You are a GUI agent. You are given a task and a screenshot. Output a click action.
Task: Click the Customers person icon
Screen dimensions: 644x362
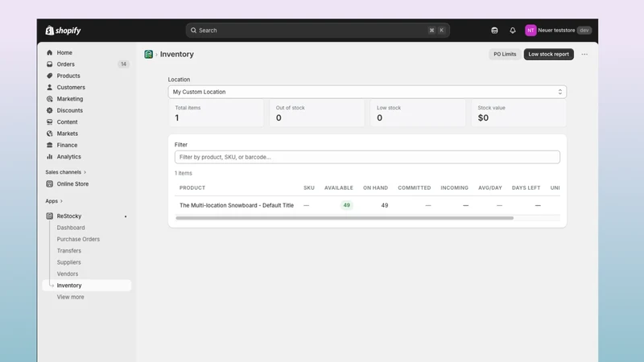click(x=50, y=87)
